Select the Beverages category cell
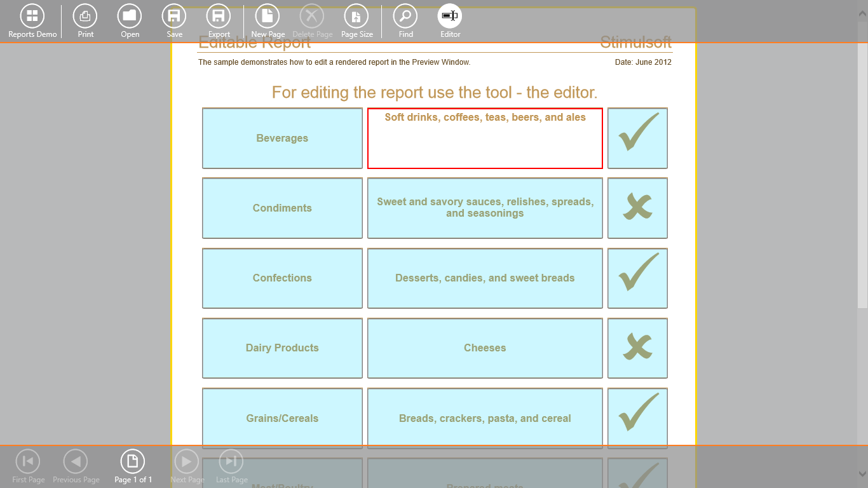This screenshot has height=488, width=868. point(282,138)
